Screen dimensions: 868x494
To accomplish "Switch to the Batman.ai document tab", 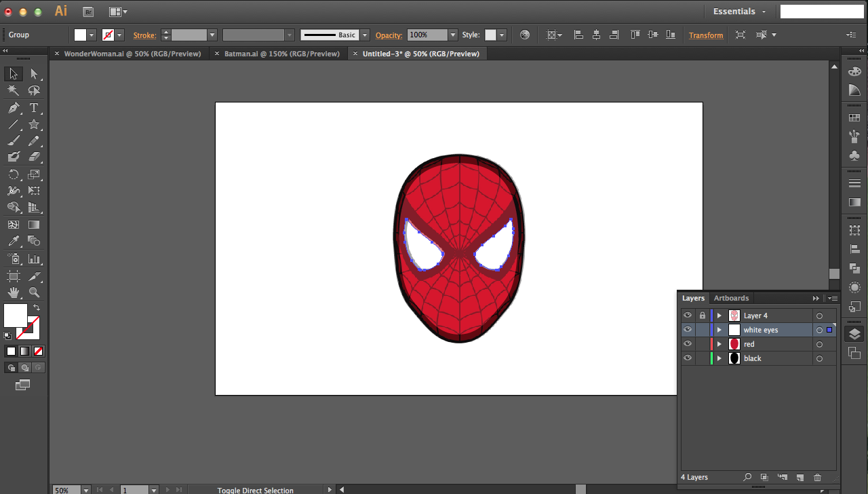I will (281, 54).
